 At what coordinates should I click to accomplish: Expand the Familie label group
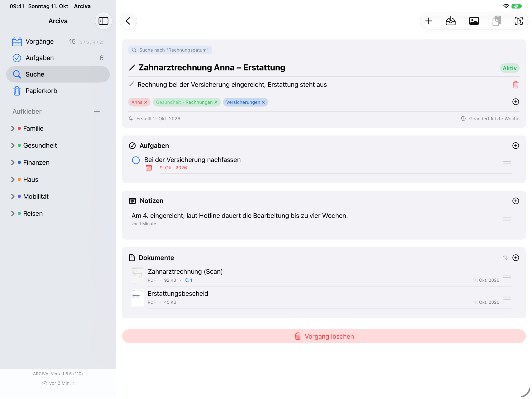coord(13,128)
